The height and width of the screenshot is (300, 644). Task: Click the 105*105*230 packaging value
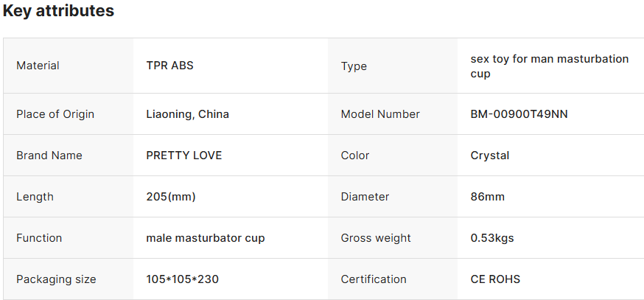coord(182,279)
